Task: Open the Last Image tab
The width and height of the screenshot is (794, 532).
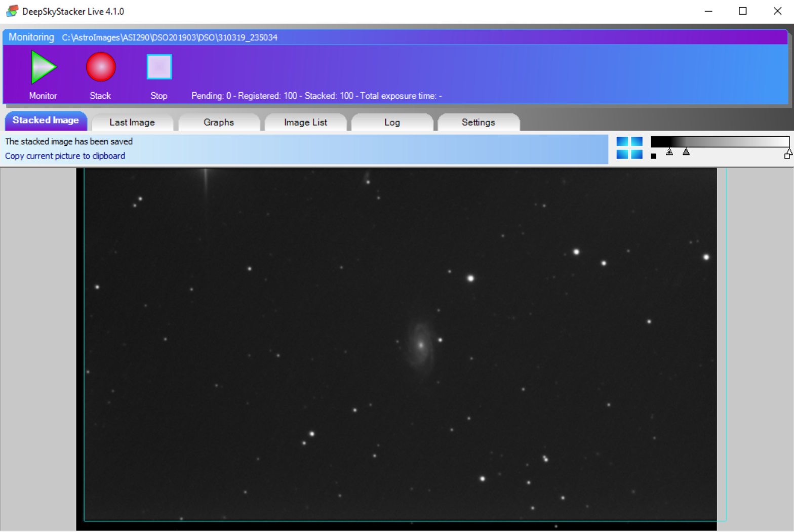Action: tap(132, 122)
